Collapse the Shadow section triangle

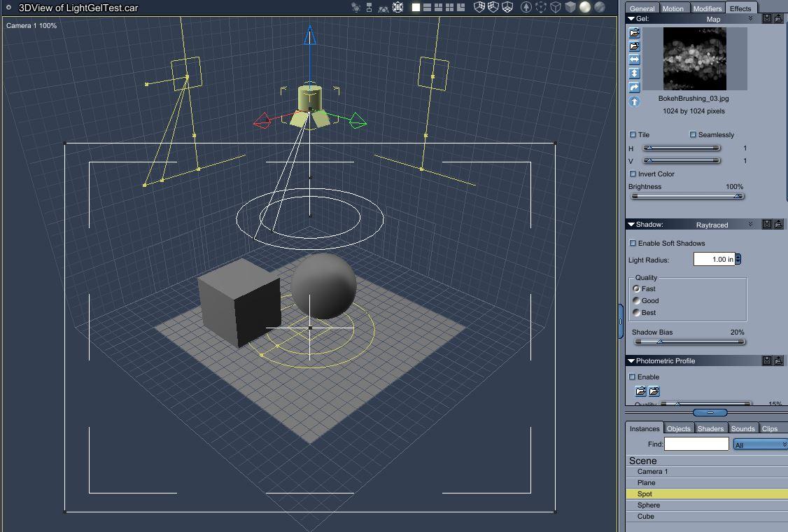click(x=631, y=224)
